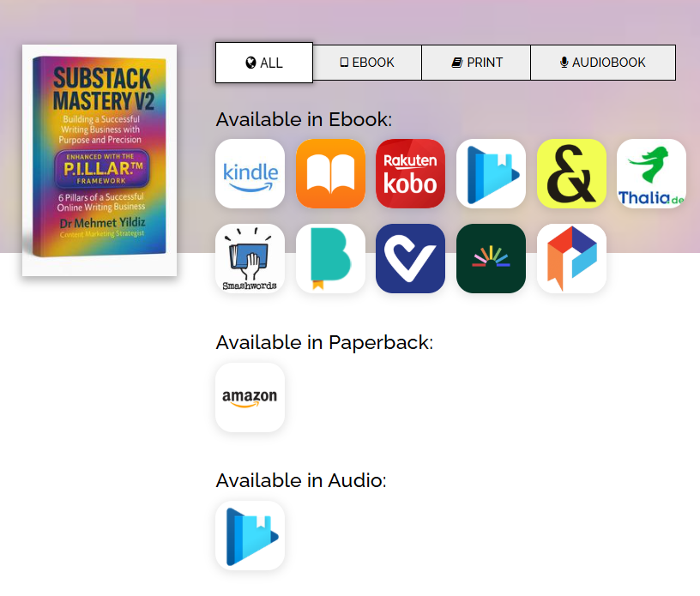Select the ALL format tab
The width and height of the screenshot is (700, 596).
pyautogui.click(x=264, y=63)
